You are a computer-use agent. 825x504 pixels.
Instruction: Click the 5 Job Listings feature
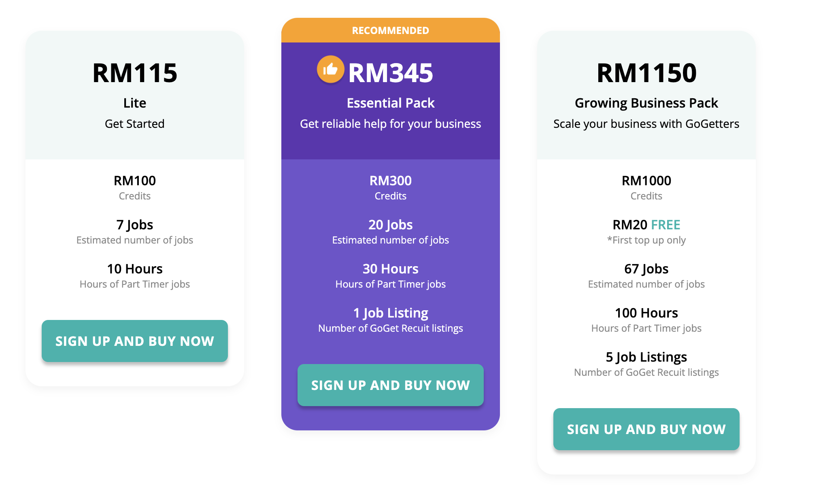[646, 364]
